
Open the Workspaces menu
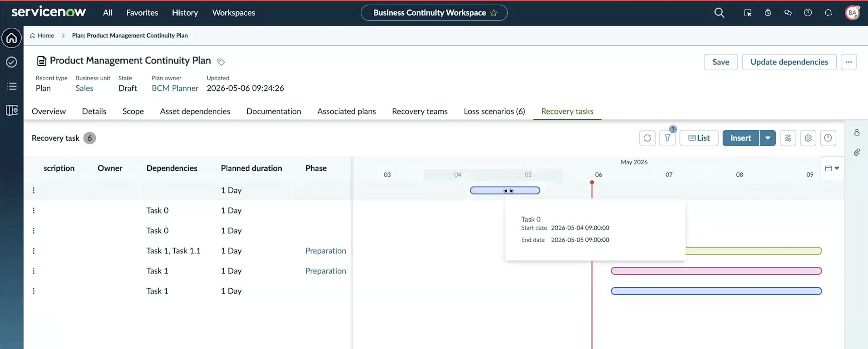click(233, 13)
